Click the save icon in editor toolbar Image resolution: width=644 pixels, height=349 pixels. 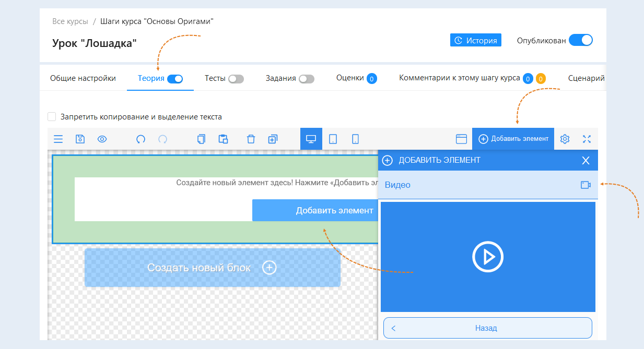click(80, 139)
